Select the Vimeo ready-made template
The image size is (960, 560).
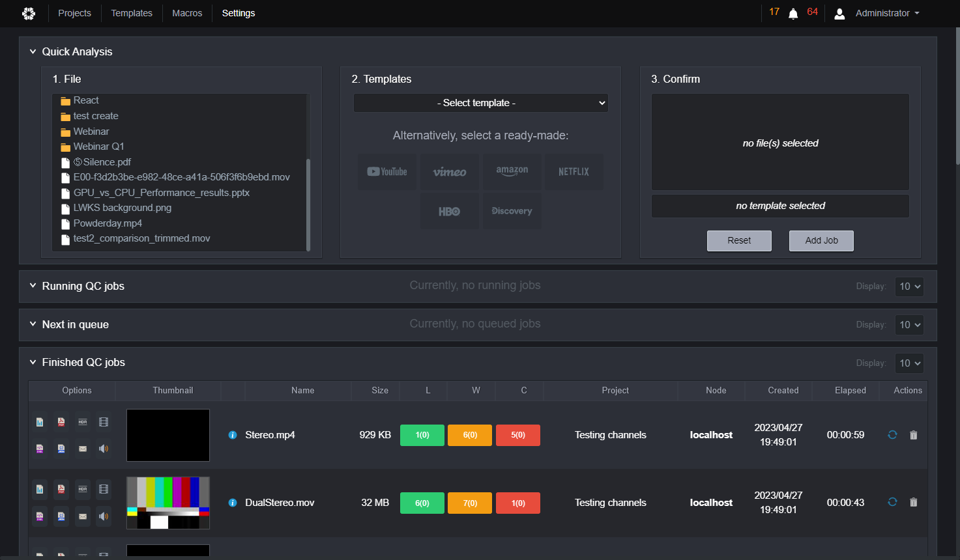(450, 172)
